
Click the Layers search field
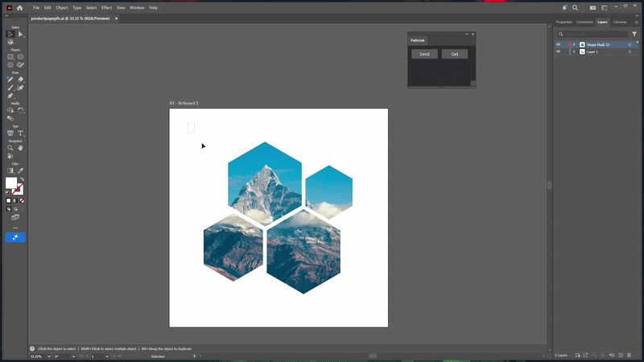tap(592, 34)
